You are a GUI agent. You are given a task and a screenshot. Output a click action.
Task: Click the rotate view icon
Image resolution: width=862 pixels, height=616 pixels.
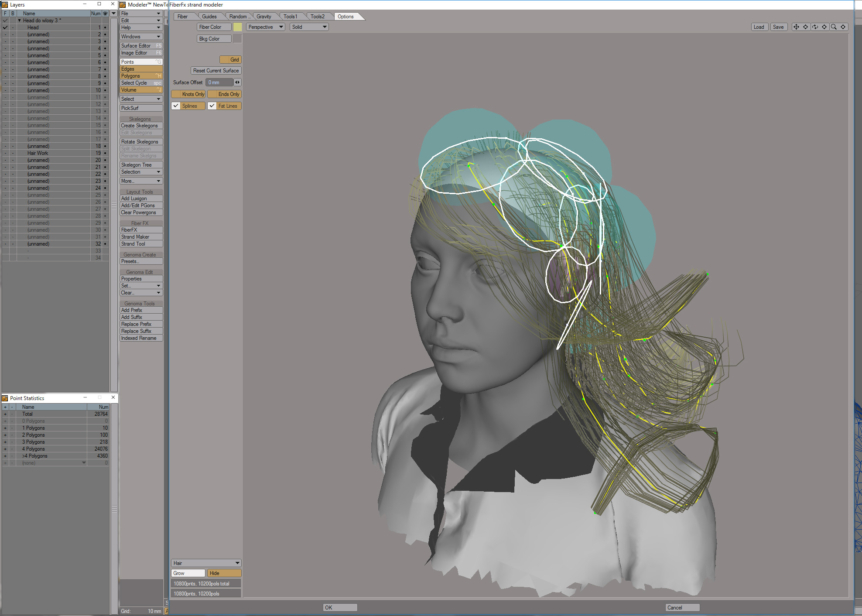[815, 27]
